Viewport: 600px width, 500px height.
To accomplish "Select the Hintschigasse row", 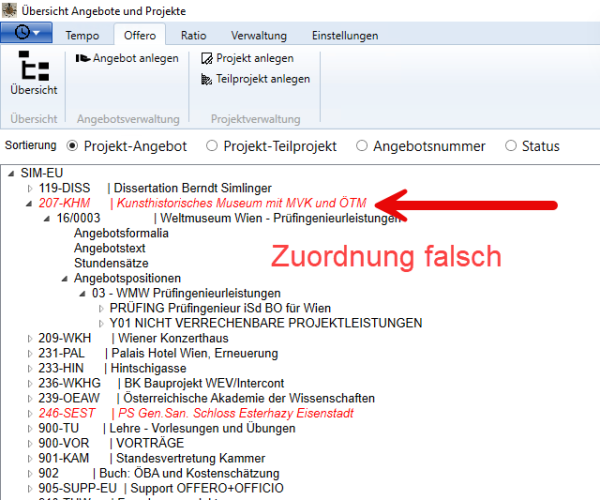I will click(x=112, y=368).
